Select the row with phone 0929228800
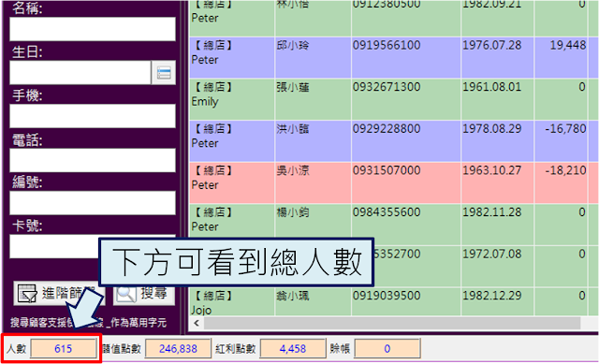The width and height of the screenshot is (599, 364). coord(393,141)
